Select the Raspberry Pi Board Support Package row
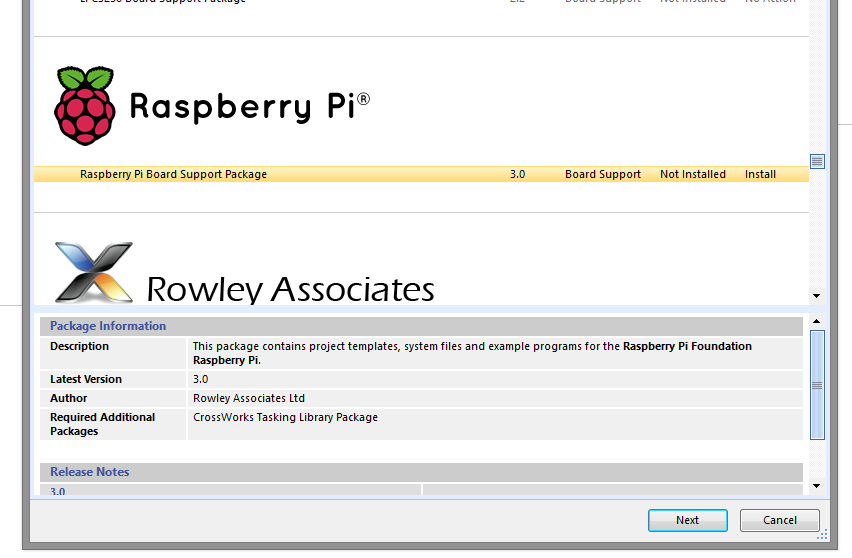Viewport: 852px width, 558px height. 173,174
